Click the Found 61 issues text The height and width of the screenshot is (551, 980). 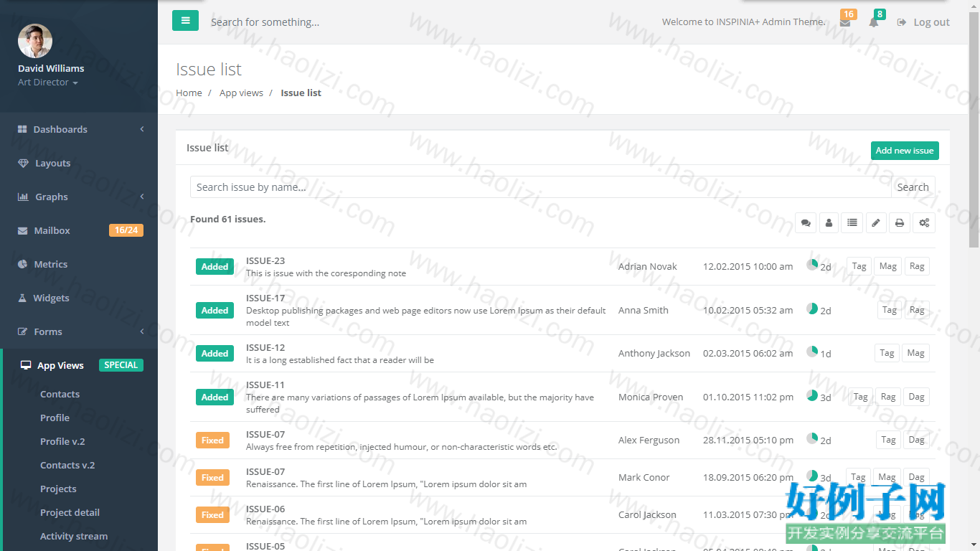click(x=228, y=219)
